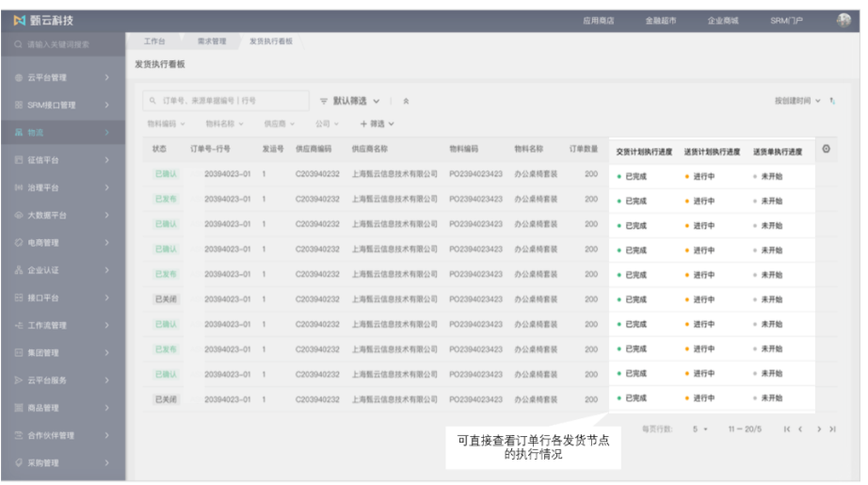Image resolution: width=868 pixels, height=485 pixels.
Task: Click the search icon in order filter box
Action: 153,101
